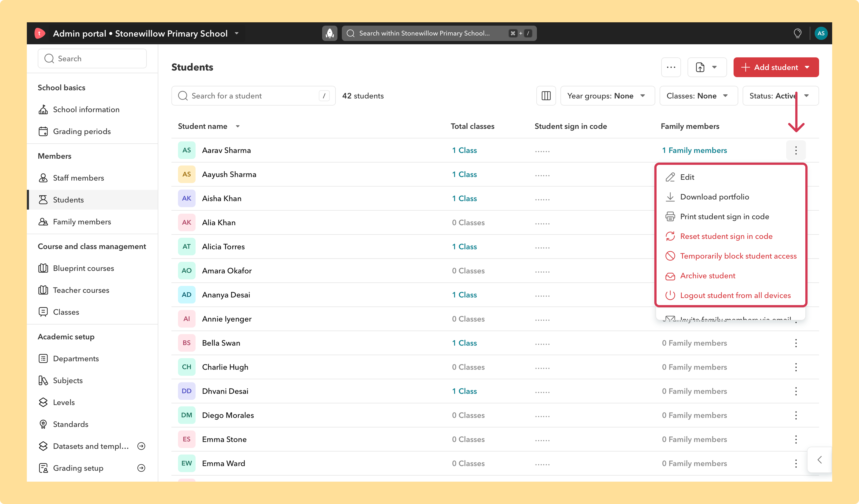Open Aarav Sharma's 1 Class link
This screenshot has width=859, height=504.
click(x=464, y=150)
